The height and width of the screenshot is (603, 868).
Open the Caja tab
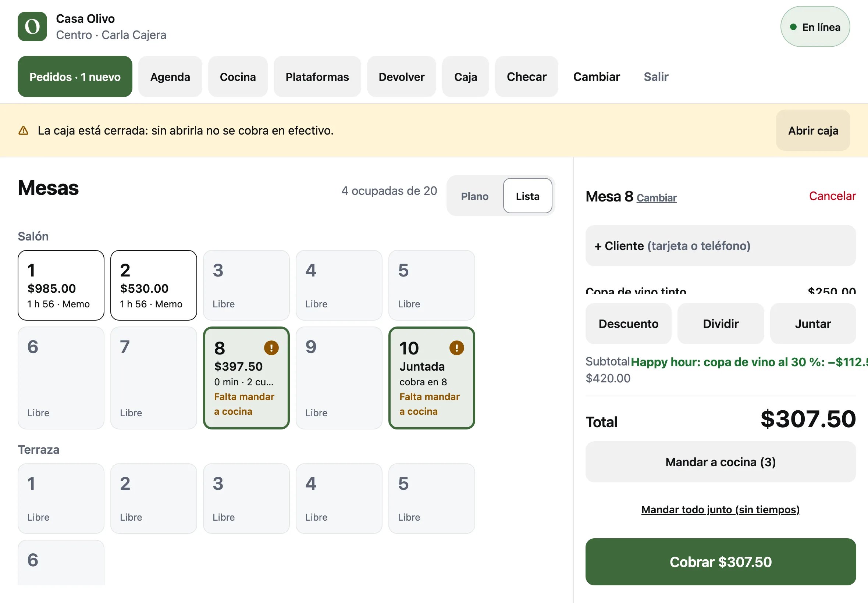pos(466,77)
